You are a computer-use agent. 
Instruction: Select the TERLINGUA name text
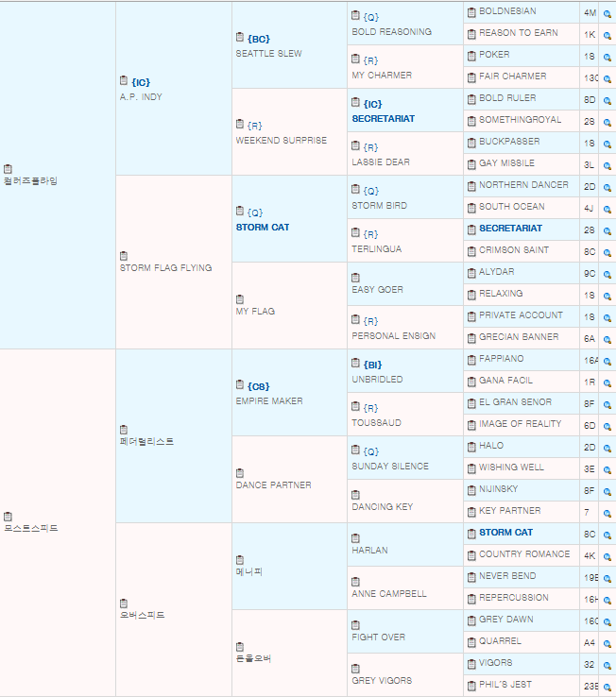(x=377, y=249)
